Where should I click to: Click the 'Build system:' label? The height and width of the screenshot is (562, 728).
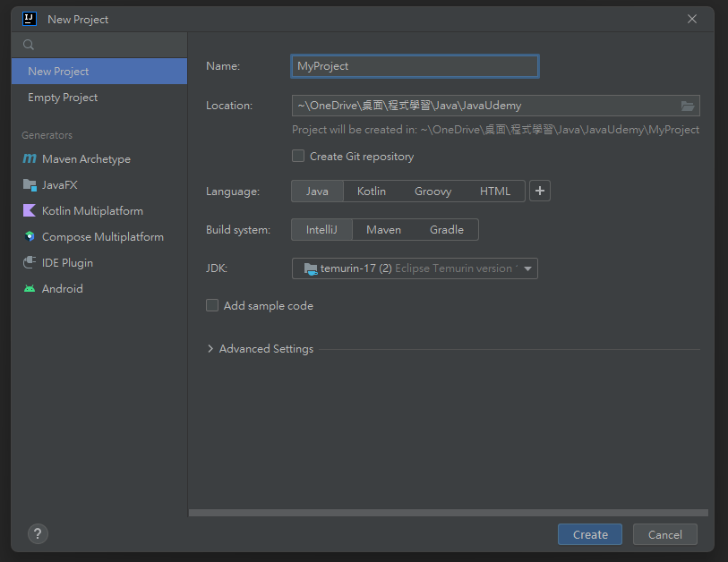238,230
